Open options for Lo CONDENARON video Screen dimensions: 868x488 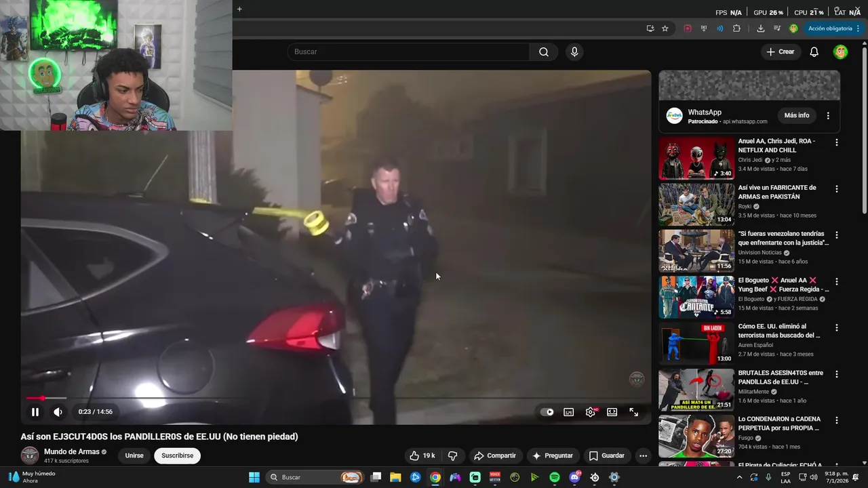[836, 420]
